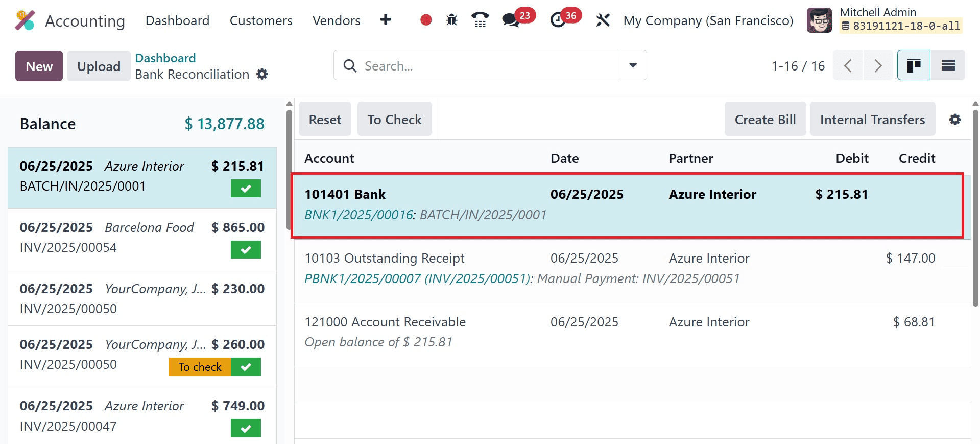Click the red recording dot icon
The width and height of the screenshot is (980, 444).
point(426,20)
